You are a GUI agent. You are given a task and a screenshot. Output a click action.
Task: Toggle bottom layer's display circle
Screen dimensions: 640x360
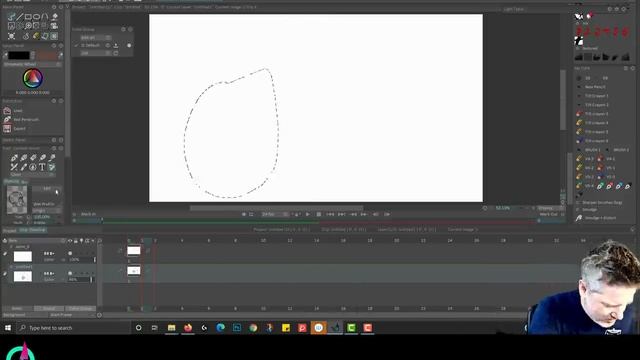(x=70, y=273)
